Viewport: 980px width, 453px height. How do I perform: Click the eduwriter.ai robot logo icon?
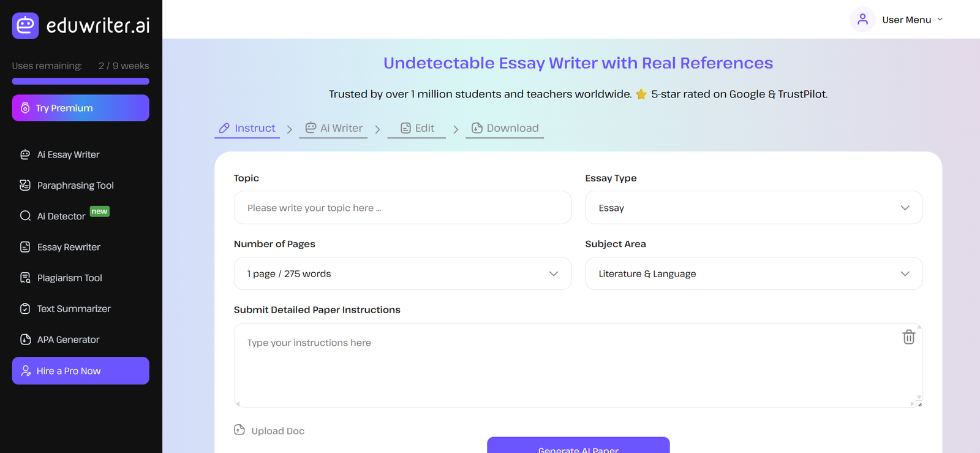[25, 26]
